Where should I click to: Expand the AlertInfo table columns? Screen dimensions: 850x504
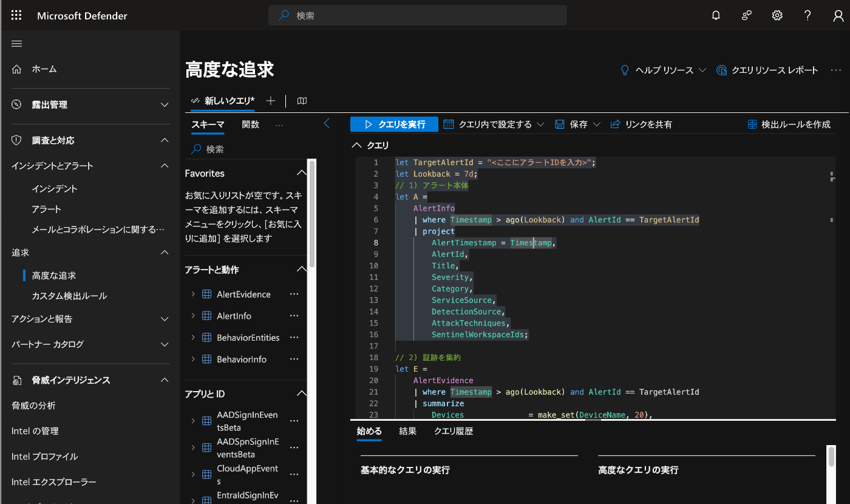click(193, 316)
